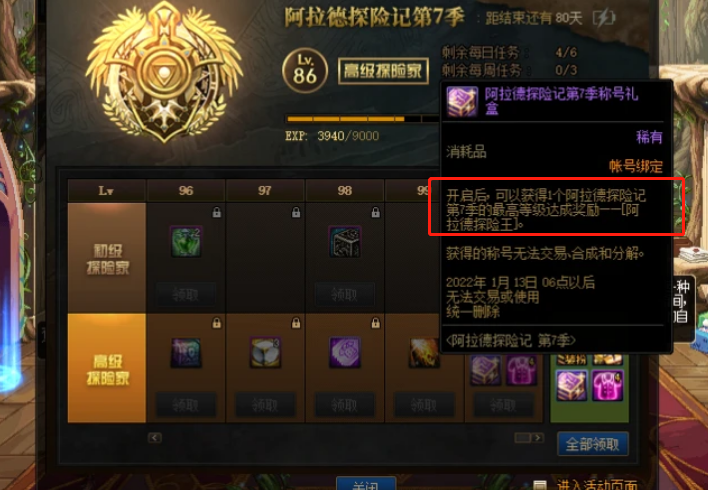Select the dark cube Lv 98 beginner reward
Image resolution: width=708 pixels, height=490 pixels.
click(345, 242)
